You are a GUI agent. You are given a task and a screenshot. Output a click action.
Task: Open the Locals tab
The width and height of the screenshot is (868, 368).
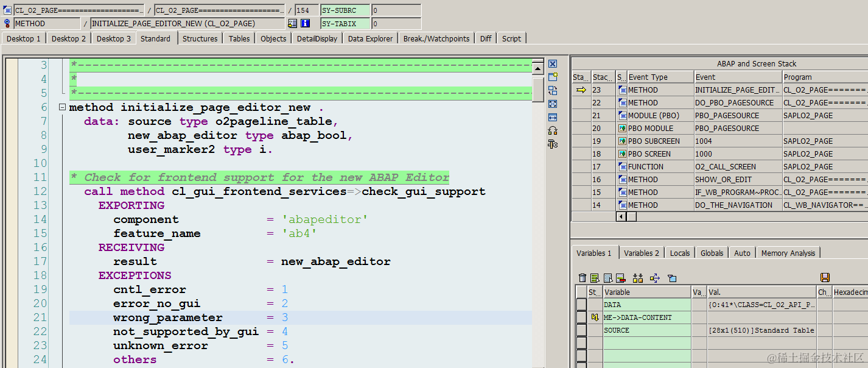pyautogui.click(x=680, y=253)
